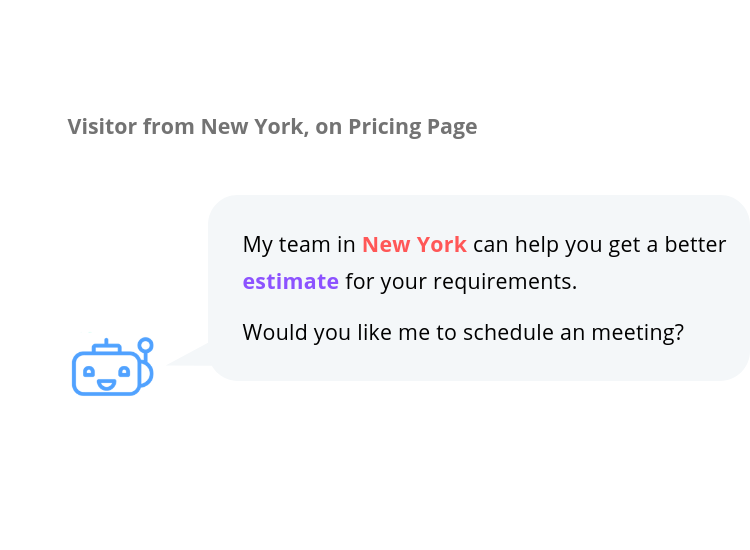The image size is (750, 550).
Task: Click the robot's right ear handle
Action: point(147,373)
